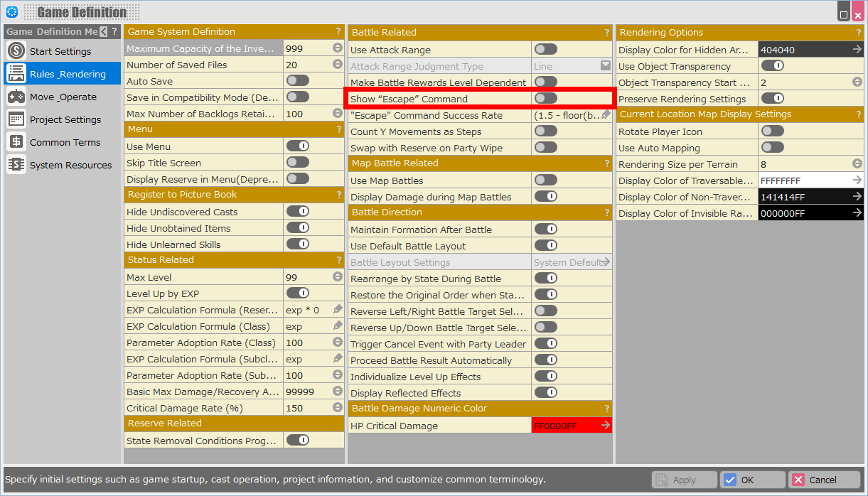
Task: Open Max Level value stepper
Action: coord(338,277)
